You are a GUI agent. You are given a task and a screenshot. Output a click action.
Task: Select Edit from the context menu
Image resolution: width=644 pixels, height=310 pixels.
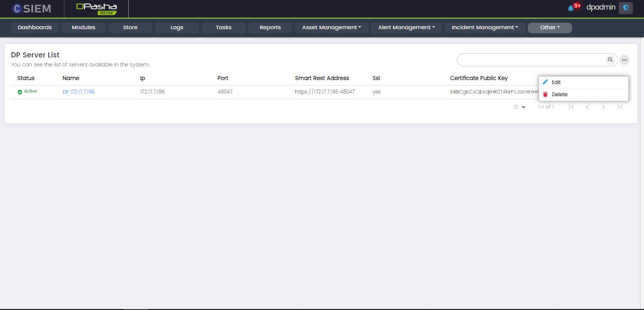pos(556,82)
